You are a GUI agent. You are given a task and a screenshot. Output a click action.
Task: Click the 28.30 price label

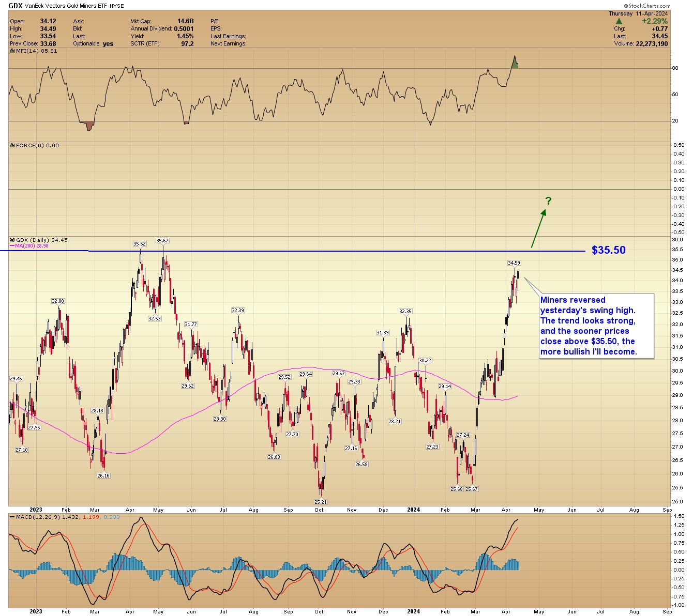[220, 419]
